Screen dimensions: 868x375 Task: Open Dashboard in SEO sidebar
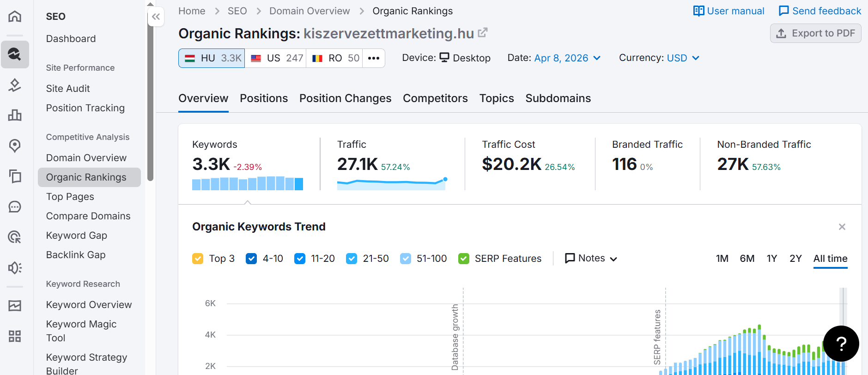[x=71, y=39]
